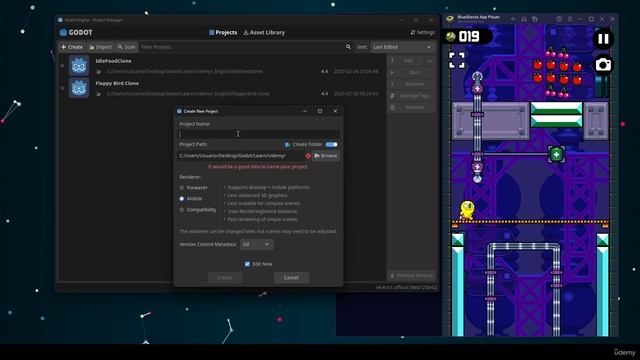This screenshot has height=360, width=640.
Task: Focus the Project Name text field
Action: pos(259,134)
